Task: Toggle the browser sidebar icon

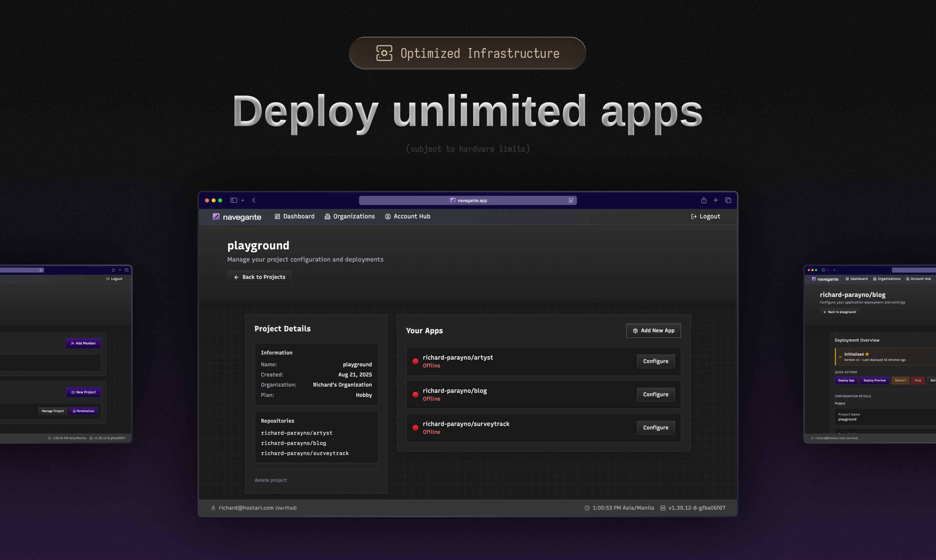Action: point(234,200)
